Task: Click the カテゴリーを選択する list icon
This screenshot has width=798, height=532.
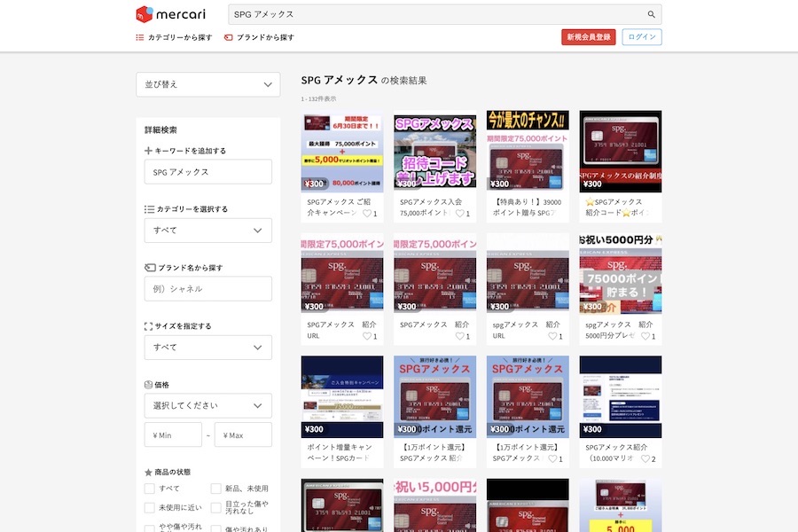Action: point(149,209)
